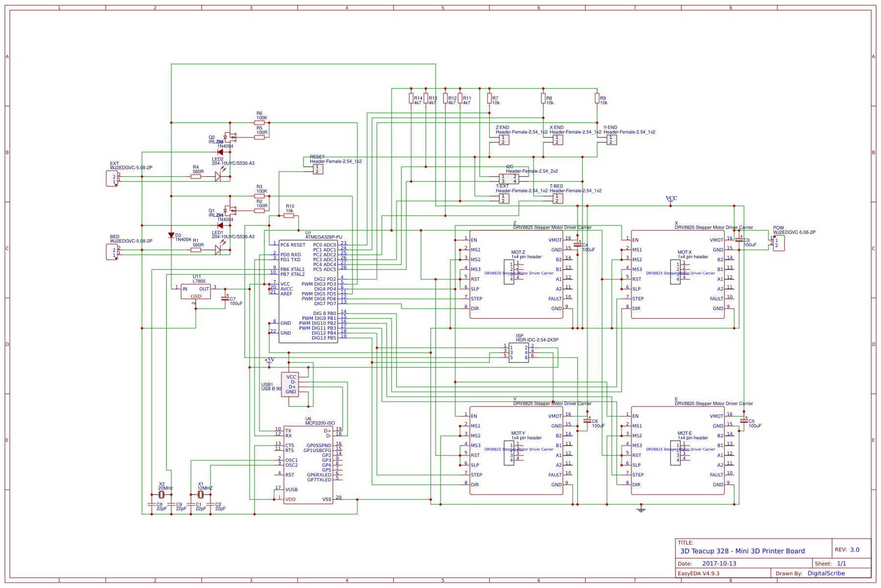Click the date field 2017-10-13
This screenshot has width=881, height=588.
[719, 563]
